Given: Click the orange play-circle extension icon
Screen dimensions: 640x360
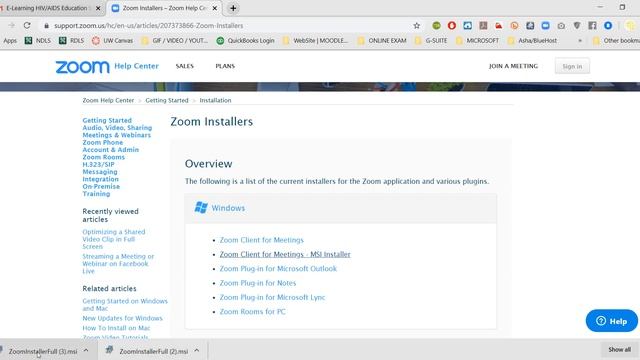Looking at the screenshot, I should 514,25.
